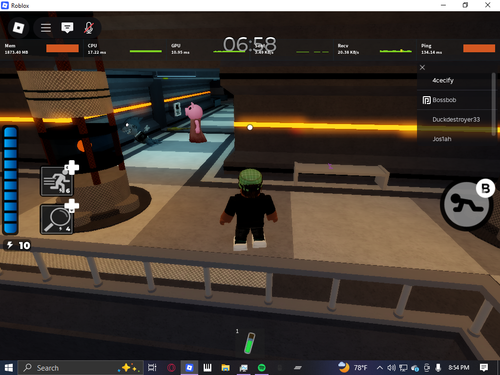Viewport: 500px width, 375px height.
Task: Open the weather widget showing 78°F
Action: 353,367
